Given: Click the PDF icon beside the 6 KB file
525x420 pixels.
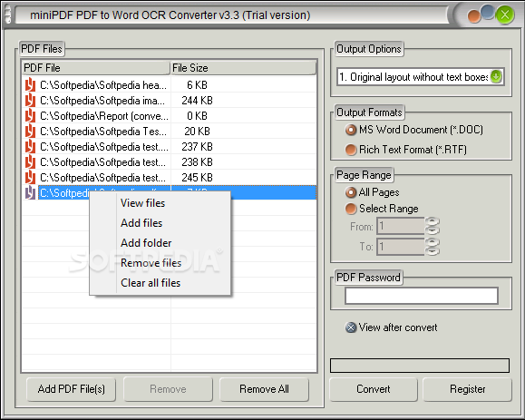Looking at the screenshot, I should [30, 85].
